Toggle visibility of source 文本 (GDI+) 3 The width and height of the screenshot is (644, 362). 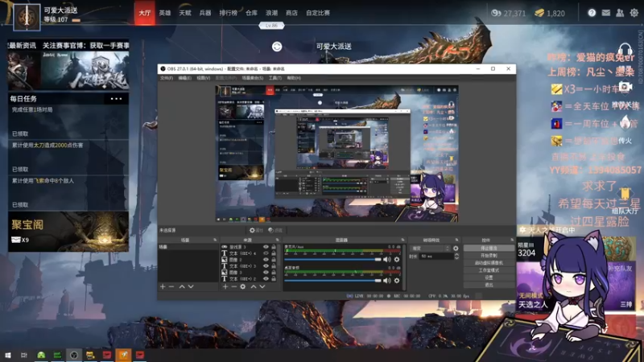point(266,266)
